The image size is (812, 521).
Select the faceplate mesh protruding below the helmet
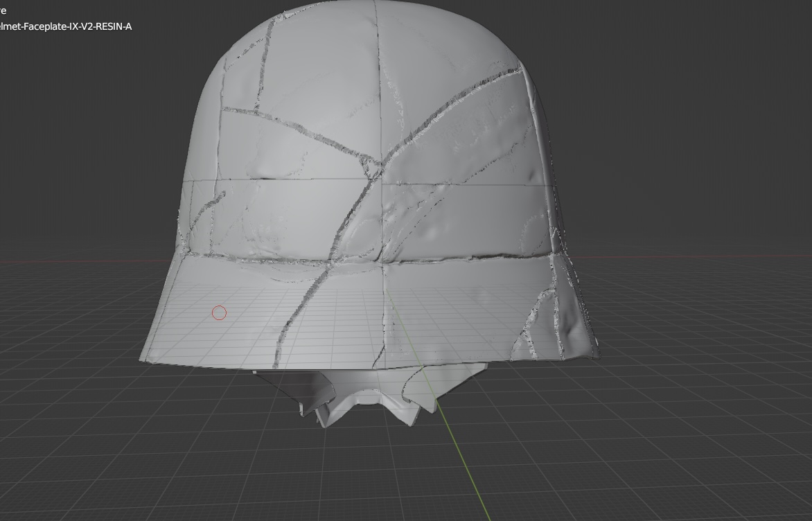(370, 396)
